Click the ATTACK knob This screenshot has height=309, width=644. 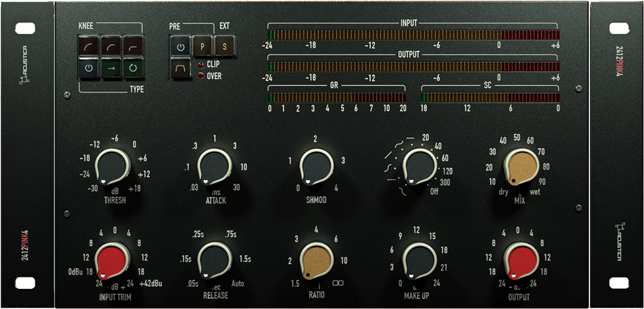215,167
